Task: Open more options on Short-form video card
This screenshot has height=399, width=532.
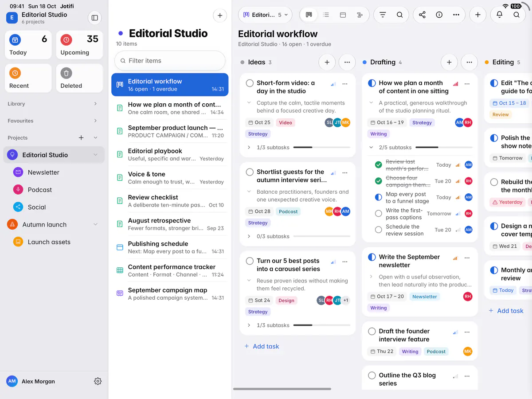Action: coord(345,84)
